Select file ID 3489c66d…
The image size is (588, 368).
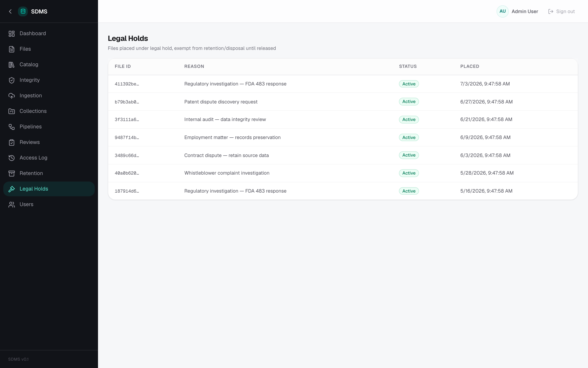127,156
